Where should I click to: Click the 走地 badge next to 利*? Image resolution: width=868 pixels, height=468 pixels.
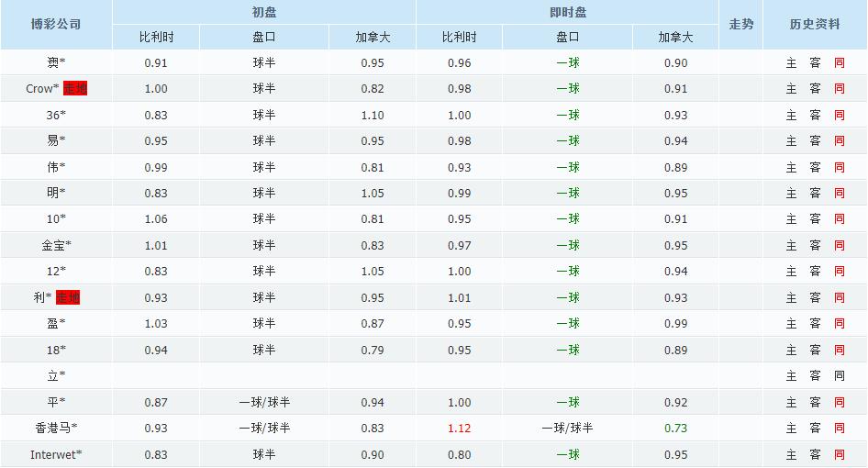tap(68, 297)
